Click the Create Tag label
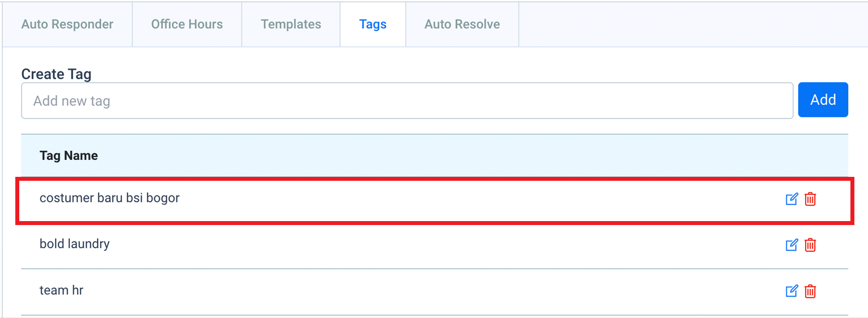Image resolution: width=868 pixels, height=318 pixels. point(56,74)
